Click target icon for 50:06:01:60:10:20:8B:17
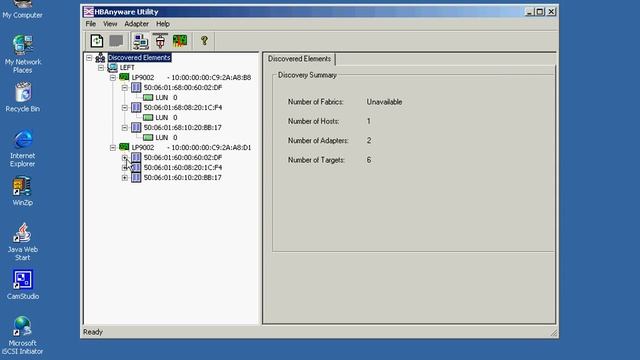The height and width of the screenshot is (360, 640). [136, 177]
